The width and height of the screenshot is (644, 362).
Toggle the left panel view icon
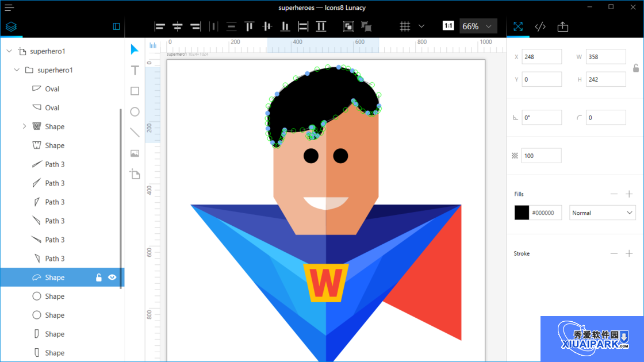pyautogui.click(x=117, y=26)
